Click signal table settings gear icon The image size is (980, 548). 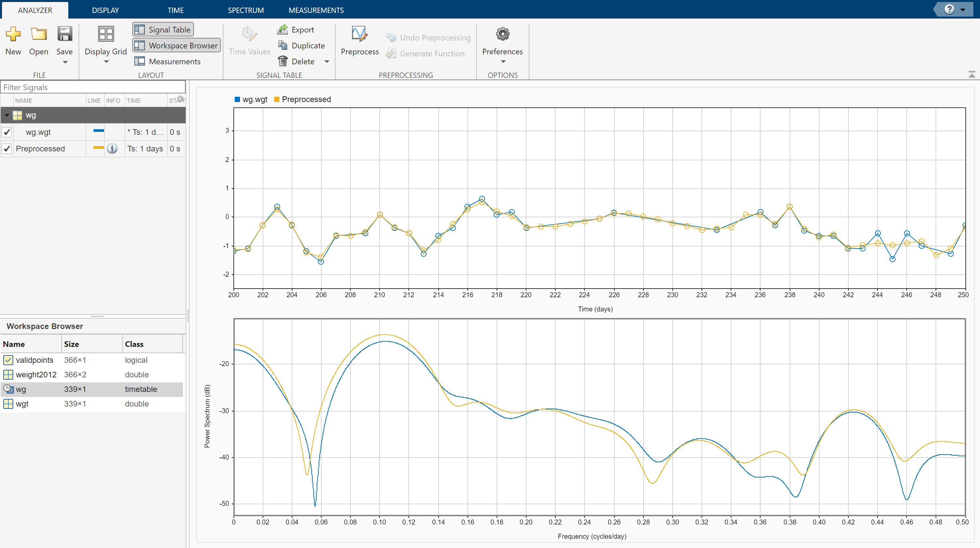click(x=181, y=99)
